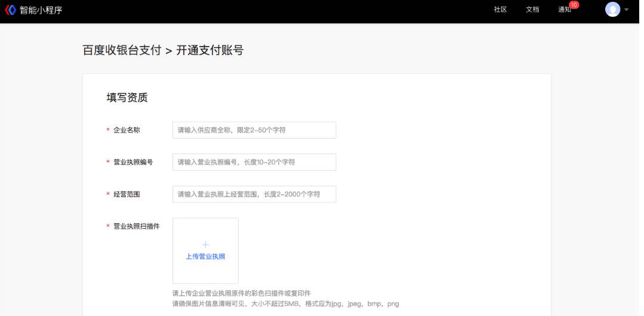The width and height of the screenshot is (644, 316).
Task: Expand the dropdown arrow beside the avatar
Action: click(x=626, y=10)
